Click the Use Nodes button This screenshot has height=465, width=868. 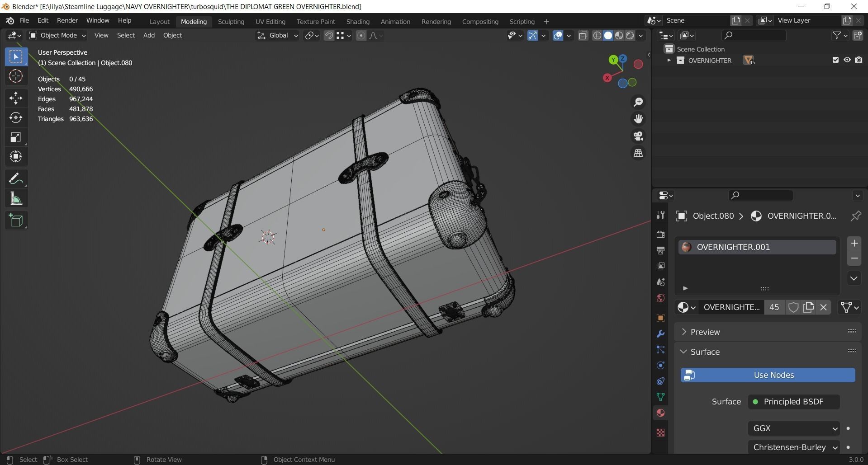click(x=768, y=375)
